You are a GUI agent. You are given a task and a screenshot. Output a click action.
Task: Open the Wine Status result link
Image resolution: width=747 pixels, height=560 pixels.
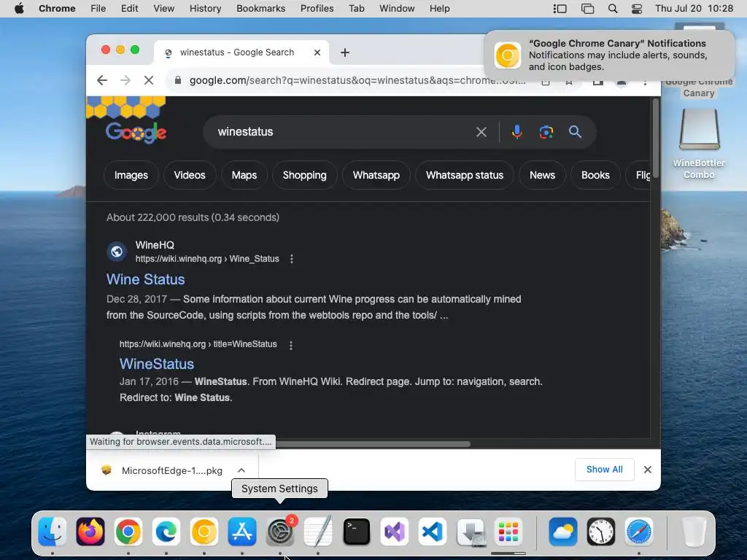(x=145, y=279)
